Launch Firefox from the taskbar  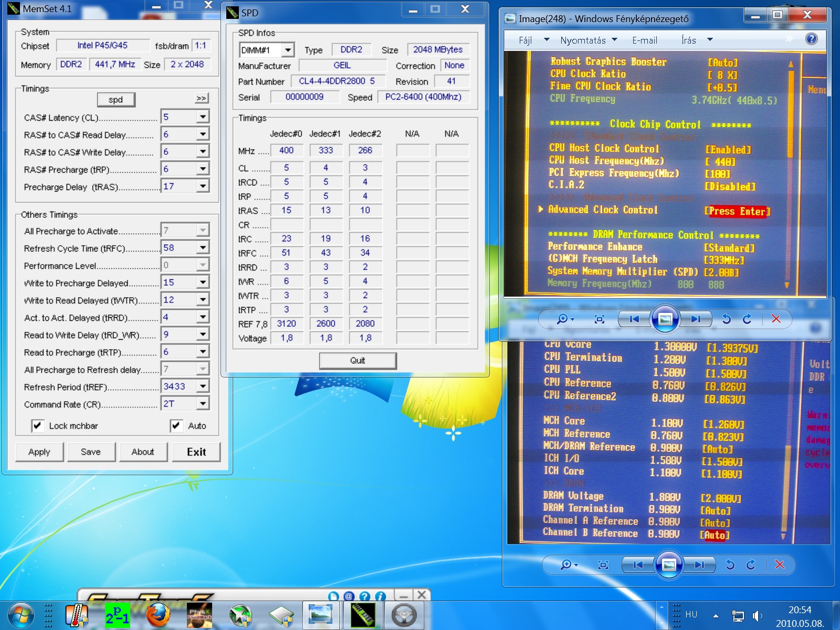[x=158, y=615]
